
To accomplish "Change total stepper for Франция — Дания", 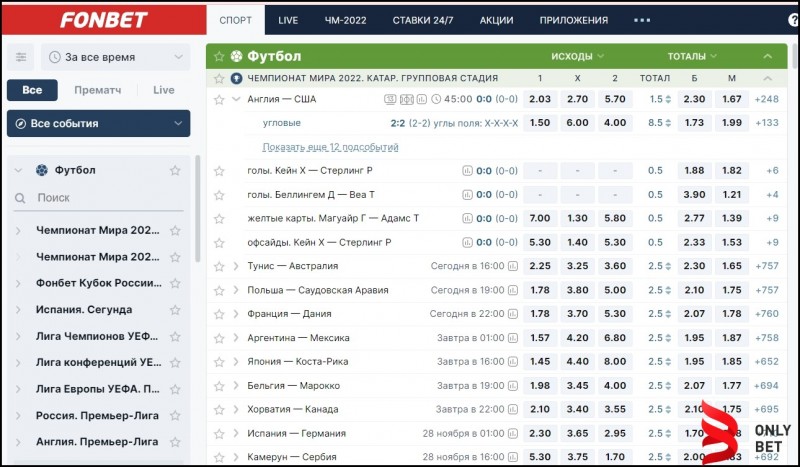I will click(x=668, y=314).
